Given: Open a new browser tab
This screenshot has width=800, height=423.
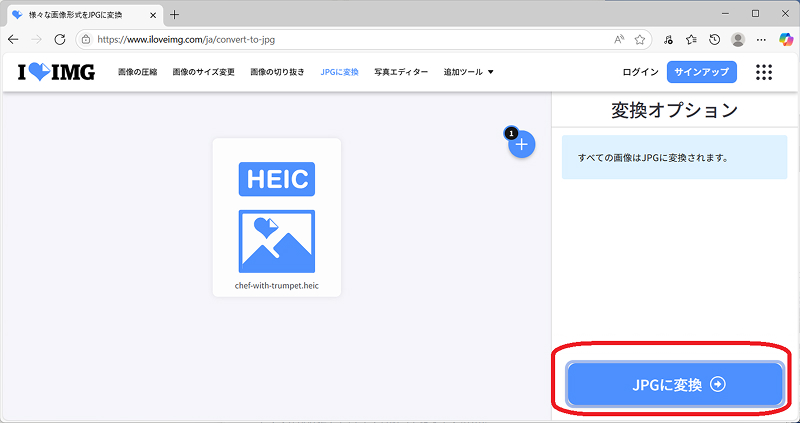Looking at the screenshot, I should (174, 14).
